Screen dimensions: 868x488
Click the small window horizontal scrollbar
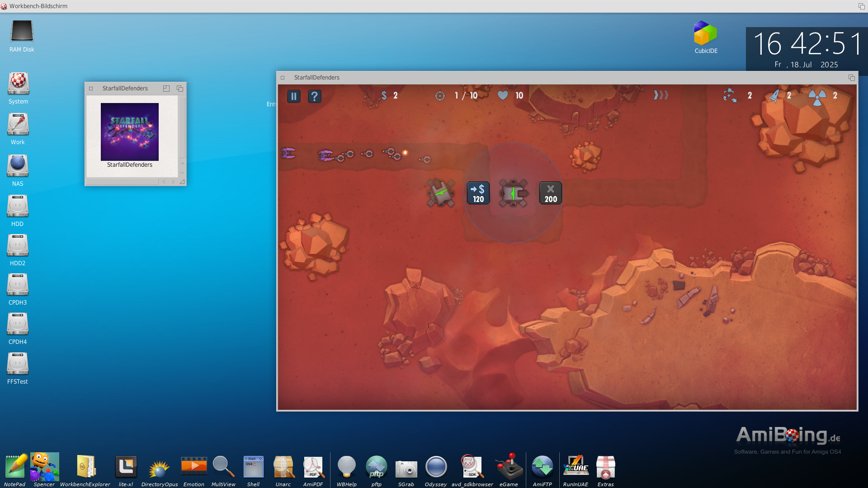pos(122,182)
